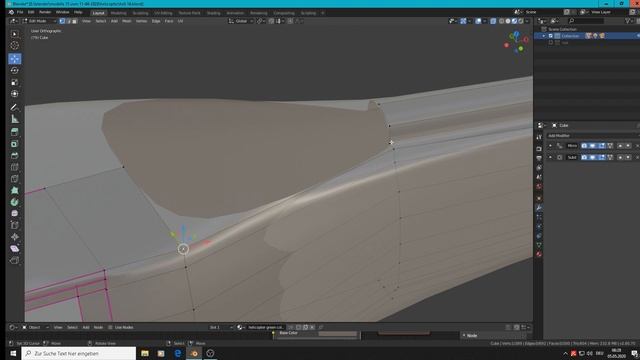Select the Smooth tool

(x=15, y=213)
